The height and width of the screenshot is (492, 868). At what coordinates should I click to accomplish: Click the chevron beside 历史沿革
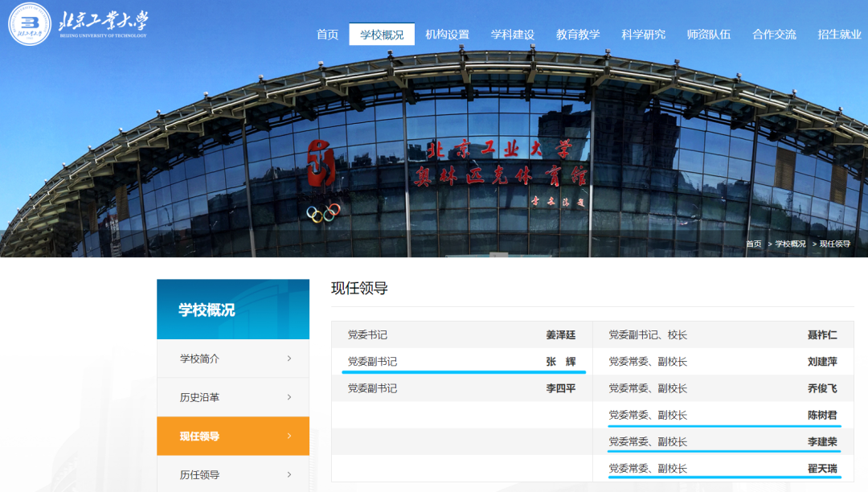click(289, 397)
